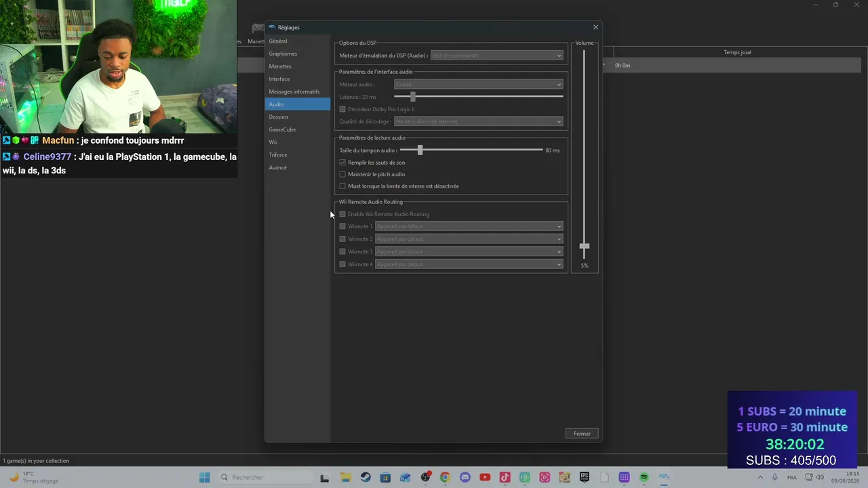This screenshot has height=488, width=868.
Task: Select the Audio settings tab
Action: [297, 104]
